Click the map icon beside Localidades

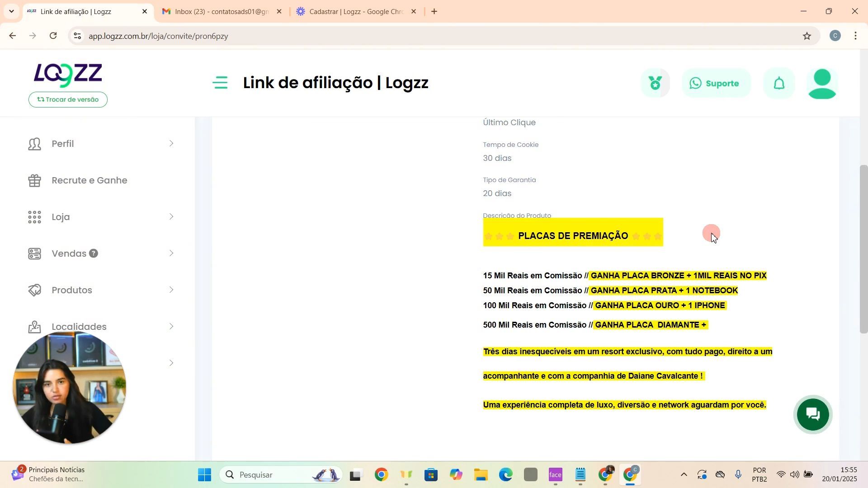click(x=35, y=327)
